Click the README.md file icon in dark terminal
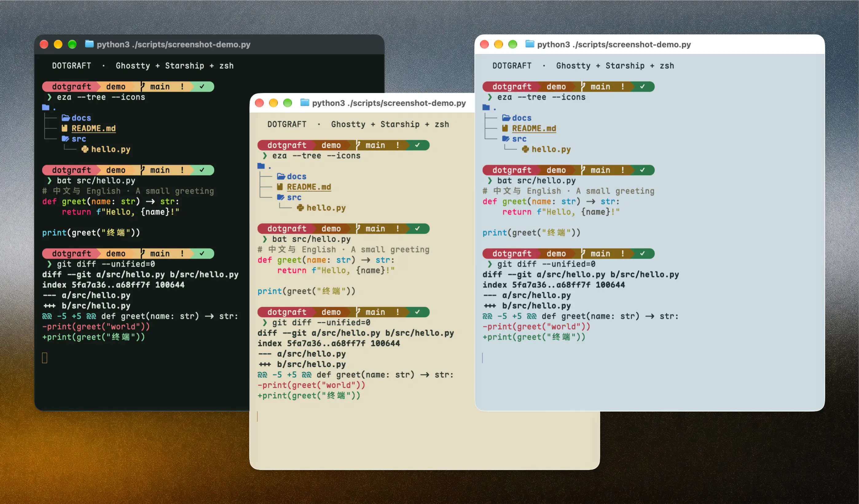859x504 pixels. [65, 128]
